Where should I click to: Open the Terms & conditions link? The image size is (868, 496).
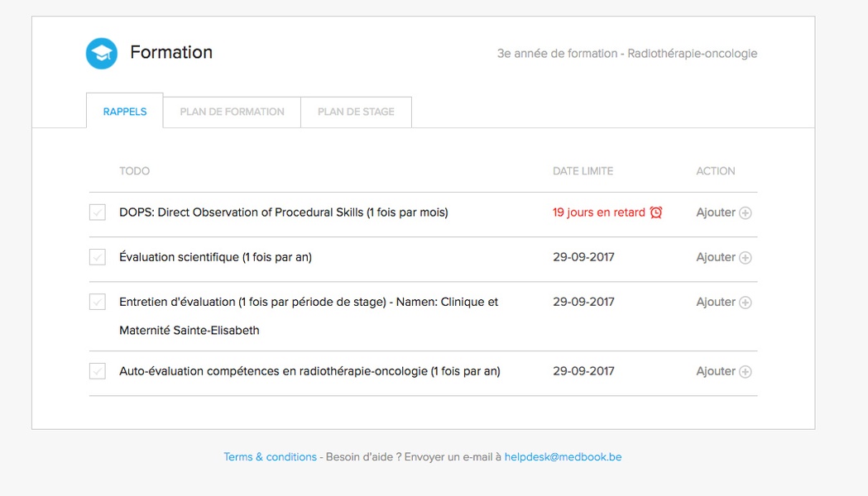(270, 457)
